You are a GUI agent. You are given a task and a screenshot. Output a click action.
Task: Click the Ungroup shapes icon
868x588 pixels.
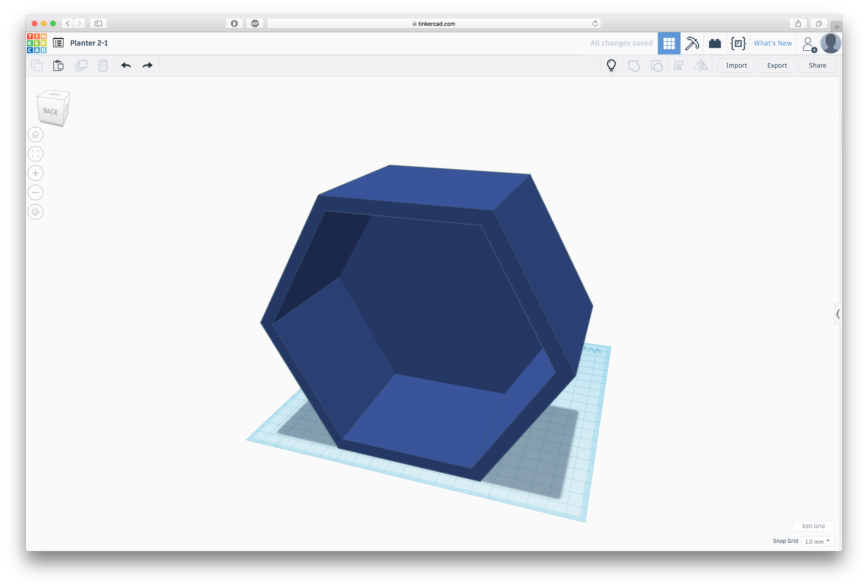pyautogui.click(x=656, y=66)
